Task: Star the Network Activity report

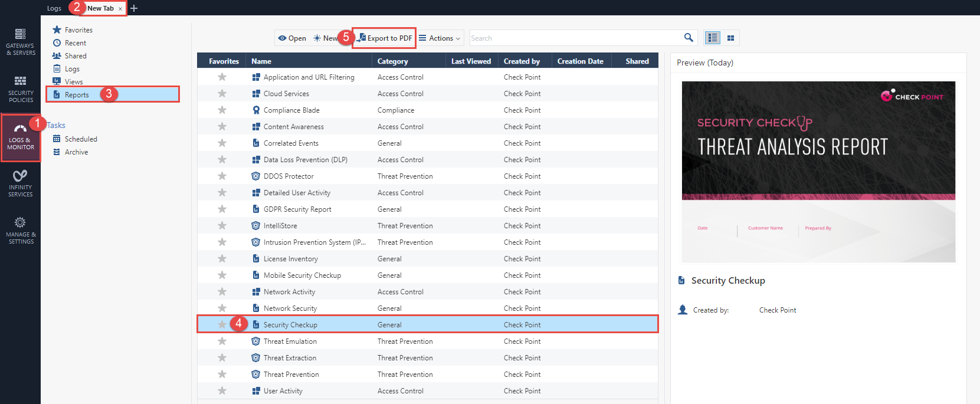Action: [x=222, y=291]
